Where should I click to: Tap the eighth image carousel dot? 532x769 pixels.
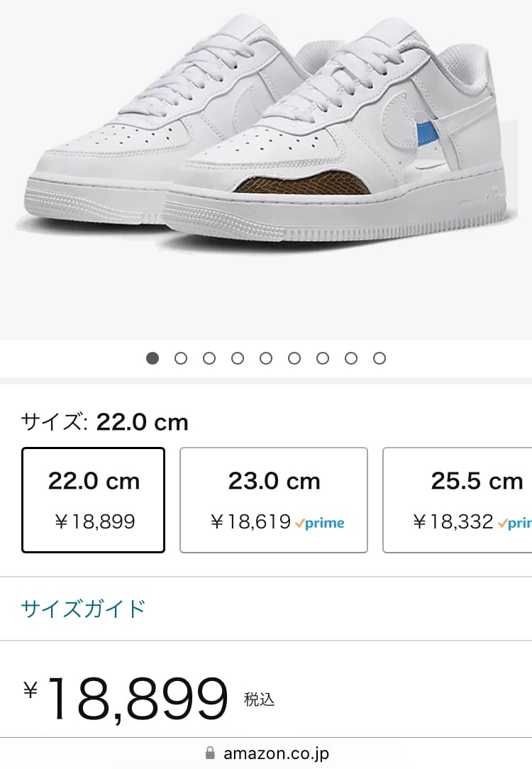coord(351,358)
